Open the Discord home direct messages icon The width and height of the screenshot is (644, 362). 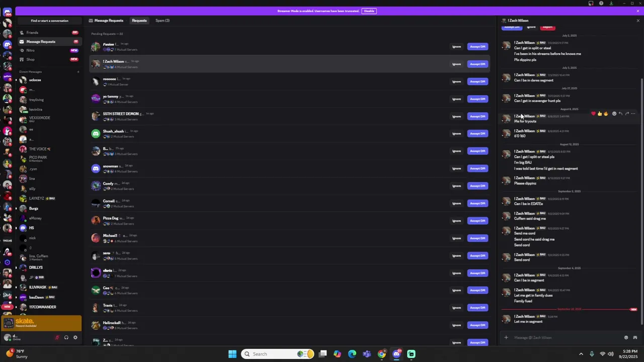click(x=7, y=13)
